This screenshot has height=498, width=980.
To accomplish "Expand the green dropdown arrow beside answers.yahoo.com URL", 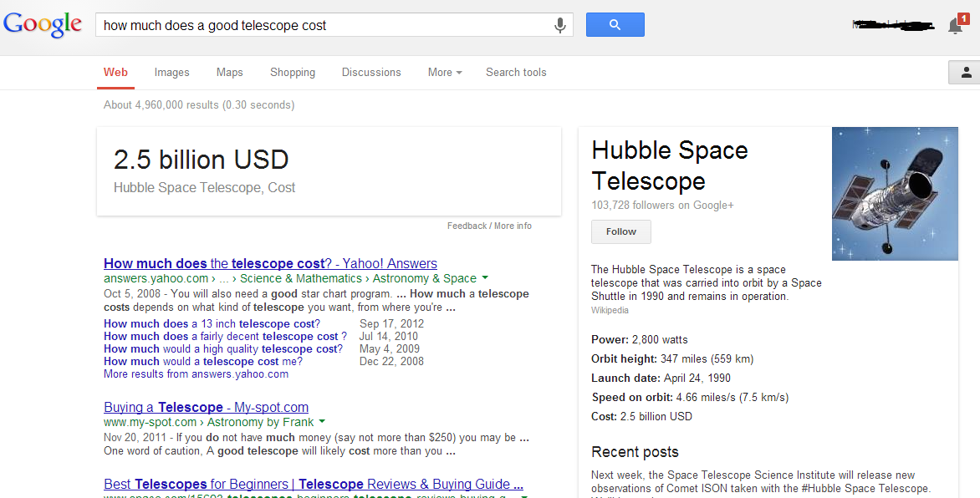I will click(x=485, y=278).
